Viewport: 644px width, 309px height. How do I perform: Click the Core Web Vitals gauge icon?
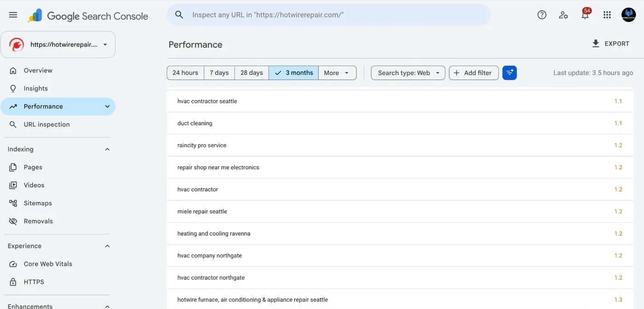[13, 264]
